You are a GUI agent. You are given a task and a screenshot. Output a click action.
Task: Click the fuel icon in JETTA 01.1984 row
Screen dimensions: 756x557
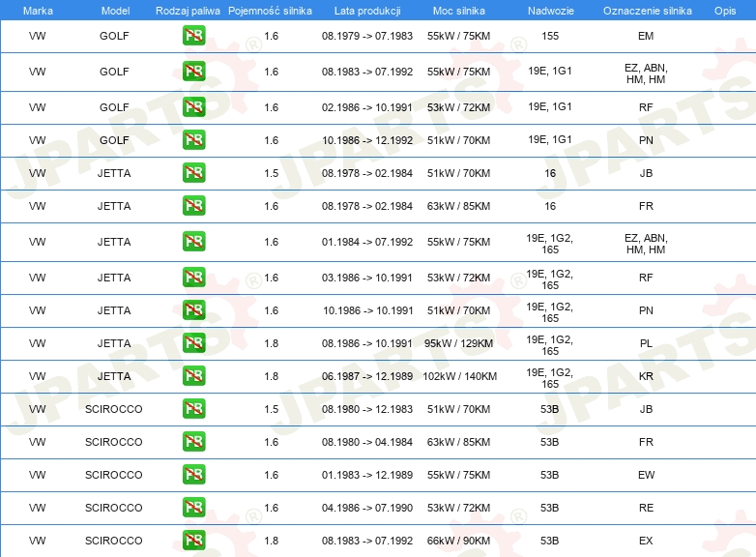[193, 242]
